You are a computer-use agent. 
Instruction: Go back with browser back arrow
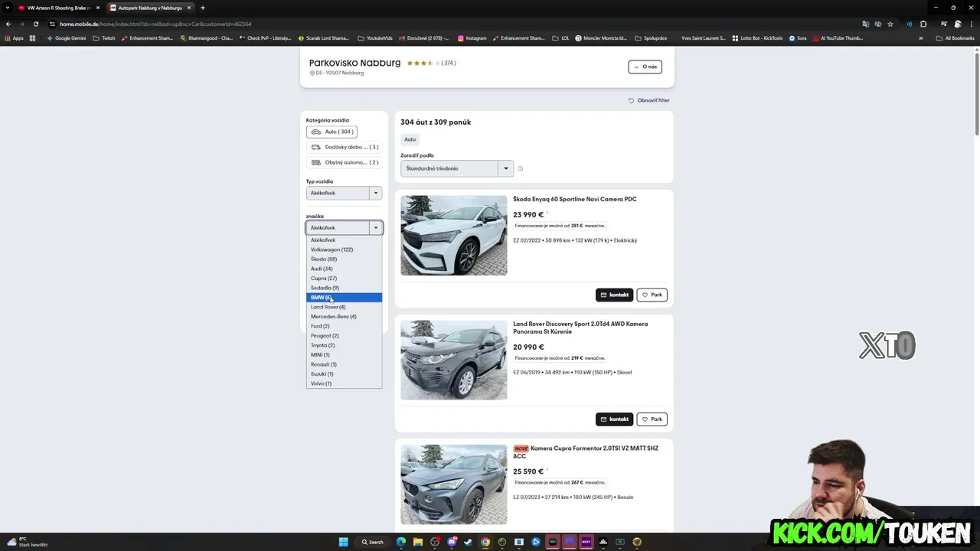8,24
